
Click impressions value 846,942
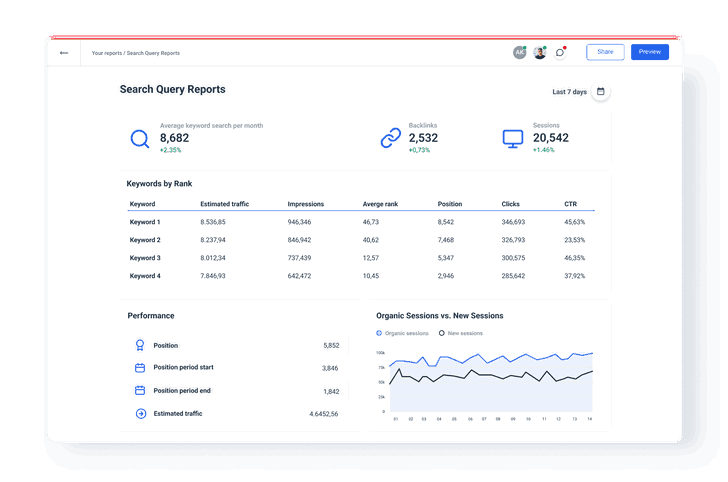tap(299, 240)
